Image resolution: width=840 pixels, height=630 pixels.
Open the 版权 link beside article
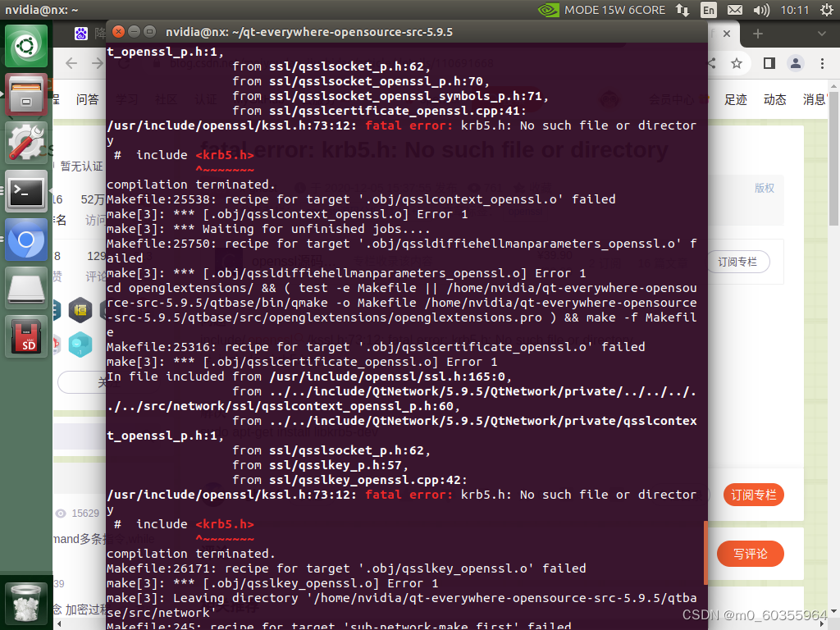click(x=765, y=188)
